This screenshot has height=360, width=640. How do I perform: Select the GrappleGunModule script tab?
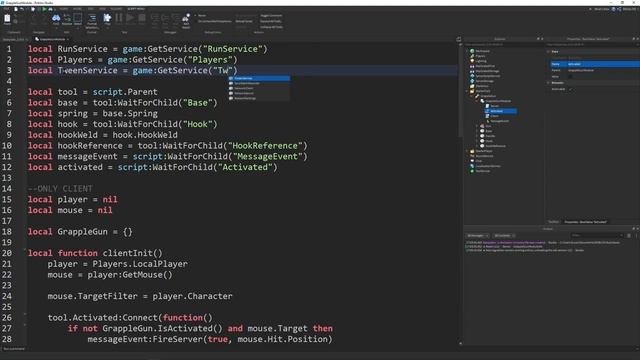point(52,39)
